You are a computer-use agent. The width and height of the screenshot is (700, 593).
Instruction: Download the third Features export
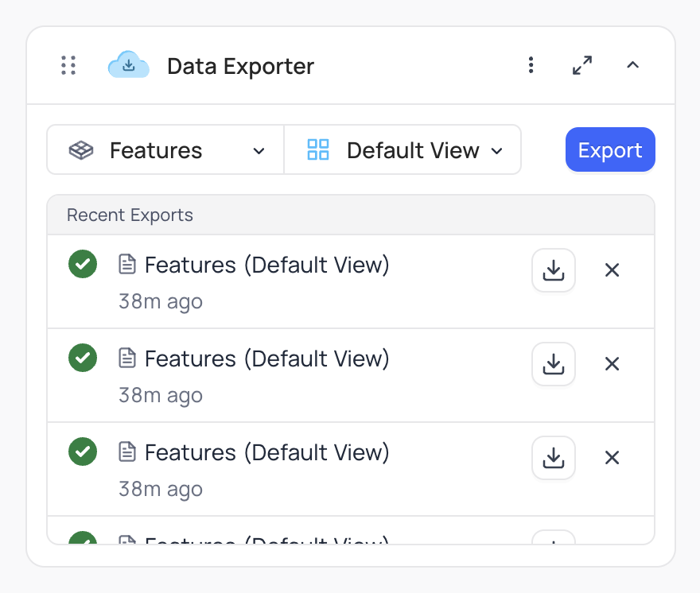[553, 458]
